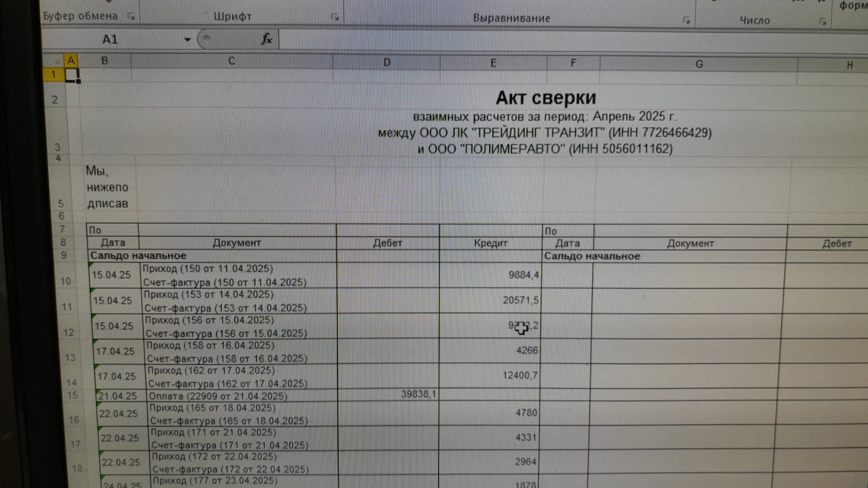This screenshot has height=488, width=868.
Task: Click the debit value 39838,1 cell
Action: [418, 394]
